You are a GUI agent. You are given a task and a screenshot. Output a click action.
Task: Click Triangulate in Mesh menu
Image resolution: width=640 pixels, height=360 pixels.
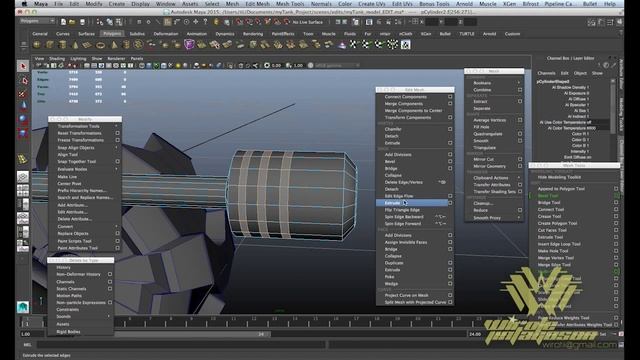coord(484,148)
